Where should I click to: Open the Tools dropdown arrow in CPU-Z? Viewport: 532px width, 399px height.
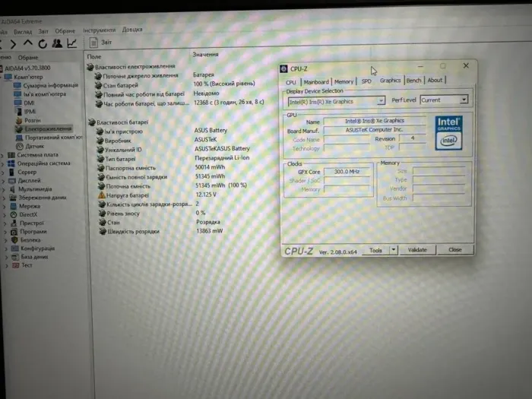(x=394, y=249)
